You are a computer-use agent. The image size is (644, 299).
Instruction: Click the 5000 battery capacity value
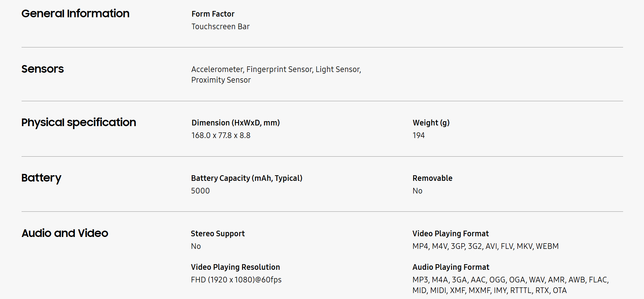point(200,191)
